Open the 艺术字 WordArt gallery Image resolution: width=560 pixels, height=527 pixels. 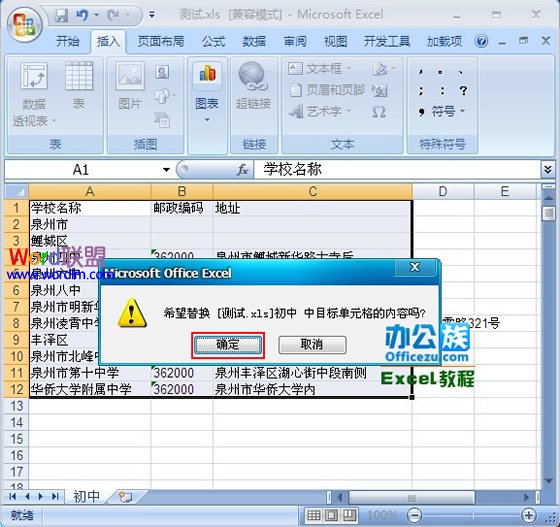click(320, 112)
